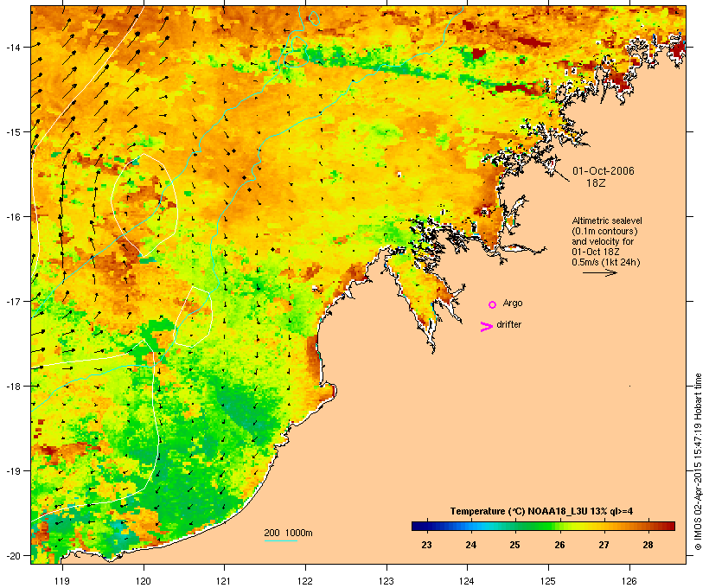Click the temperature color bar at 28

coord(648,526)
